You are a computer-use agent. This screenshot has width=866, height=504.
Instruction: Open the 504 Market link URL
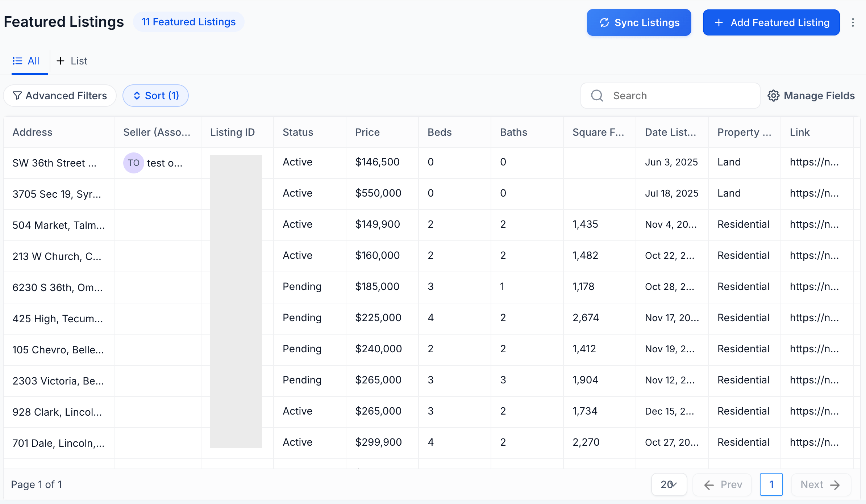coord(814,224)
